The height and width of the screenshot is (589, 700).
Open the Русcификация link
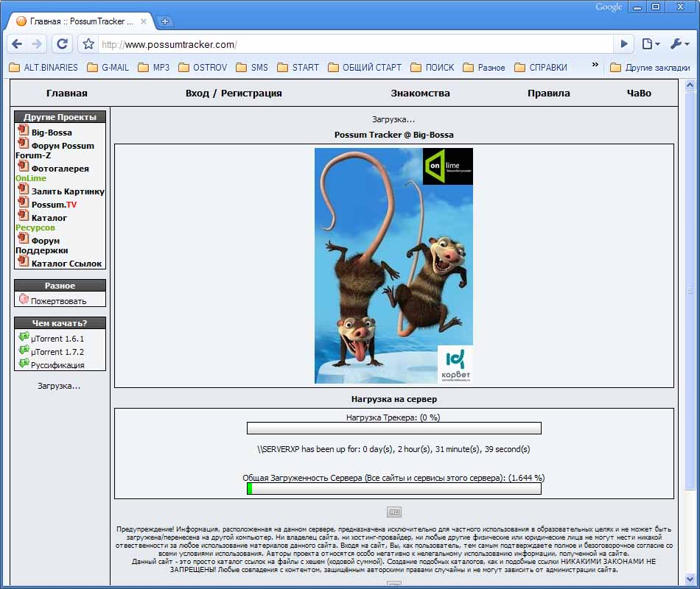(57, 365)
